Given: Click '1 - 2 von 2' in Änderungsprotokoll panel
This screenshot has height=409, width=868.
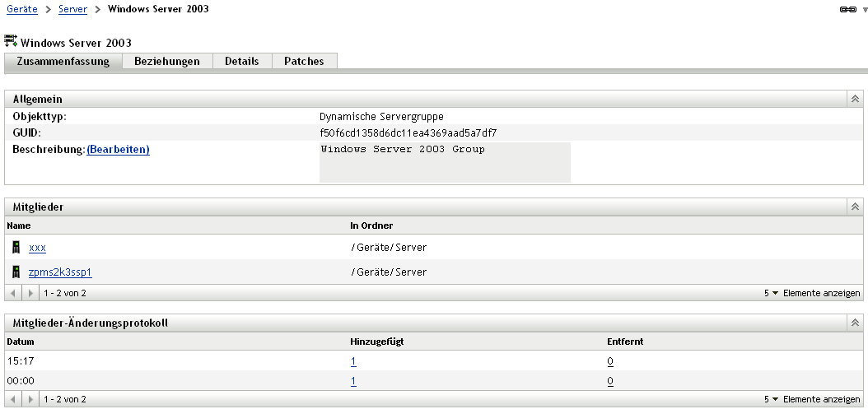Looking at the screenshot, I should [65, 399].
